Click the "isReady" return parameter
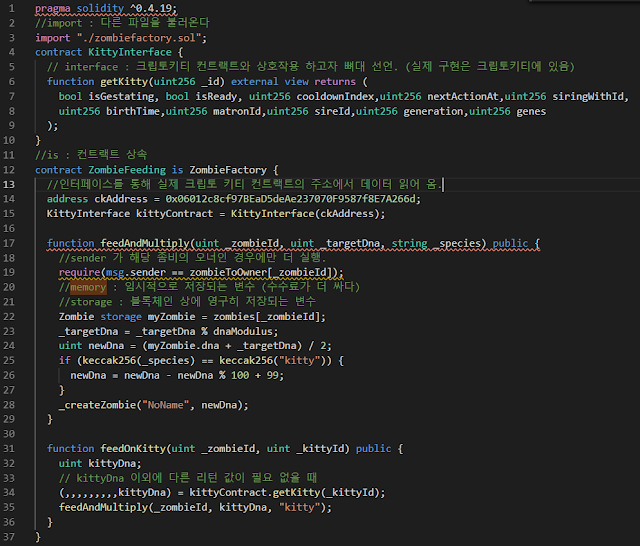Screen dimensions: 640x546 click(x=216, y=96)
